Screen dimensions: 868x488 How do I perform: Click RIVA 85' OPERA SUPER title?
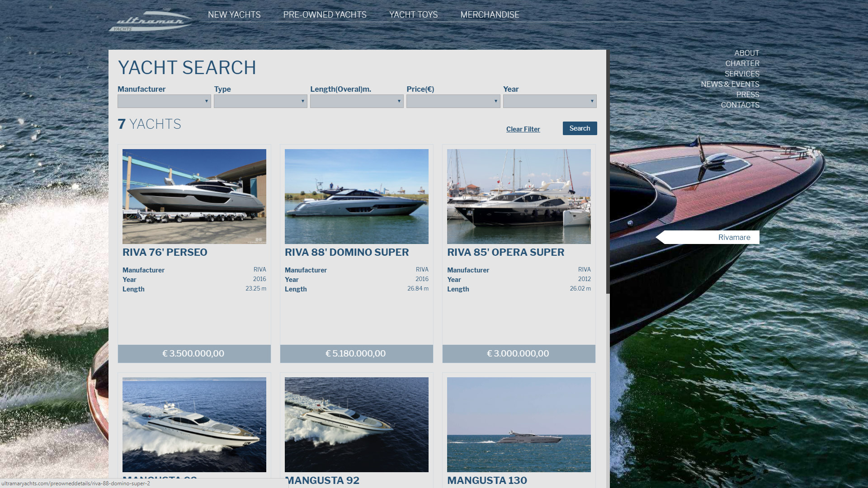click(x=506, y=252)
